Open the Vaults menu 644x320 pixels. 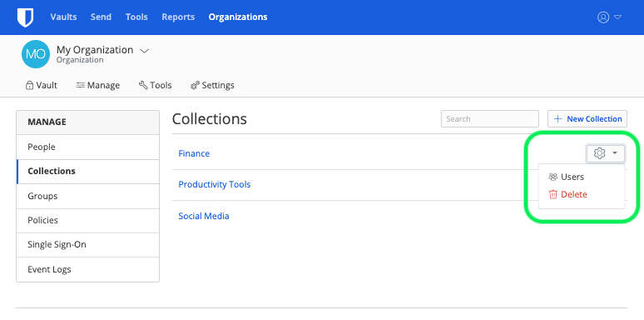[x=63, y=17]
